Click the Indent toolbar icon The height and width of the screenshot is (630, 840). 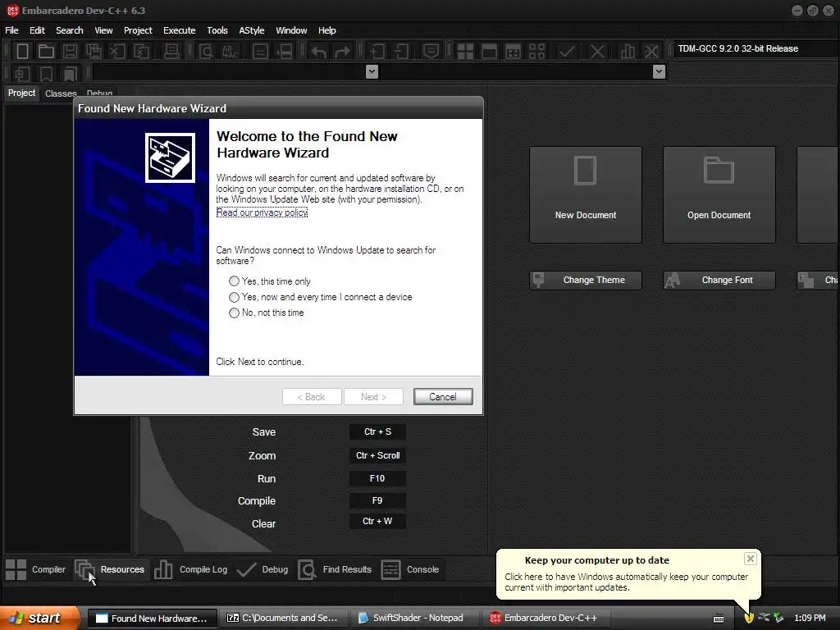377,52
